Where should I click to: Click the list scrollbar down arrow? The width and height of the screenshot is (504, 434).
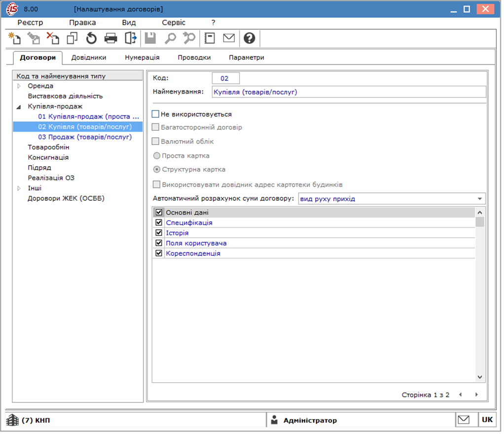(480, 377)
